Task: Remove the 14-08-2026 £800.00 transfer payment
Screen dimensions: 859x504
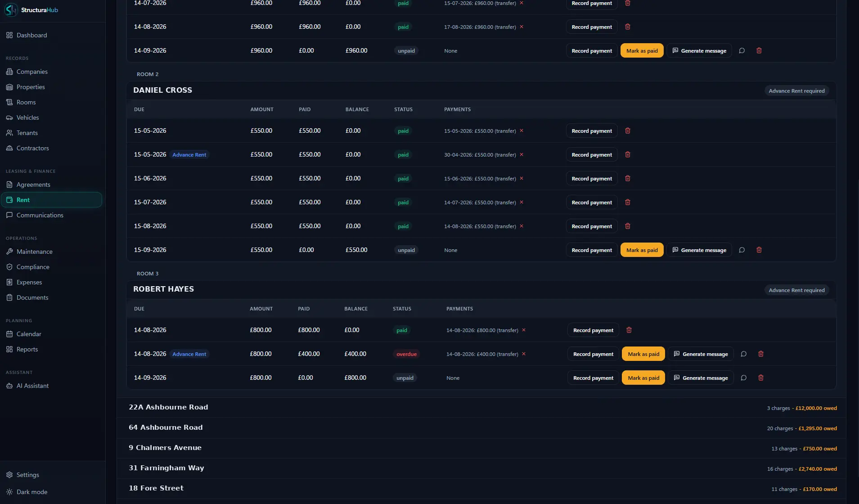Action: point(524,330)
